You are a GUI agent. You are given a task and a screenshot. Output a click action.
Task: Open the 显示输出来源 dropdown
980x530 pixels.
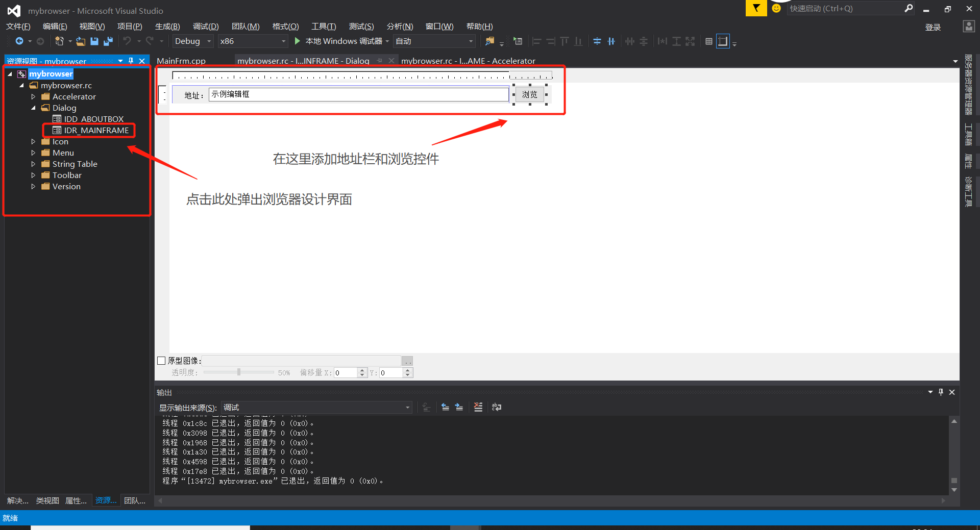point(316,407)
